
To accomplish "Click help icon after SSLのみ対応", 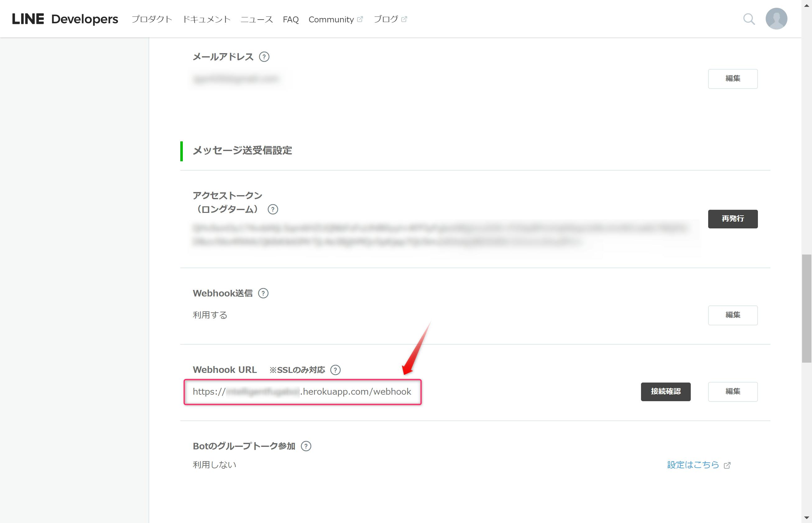I will tap(335, 370).
